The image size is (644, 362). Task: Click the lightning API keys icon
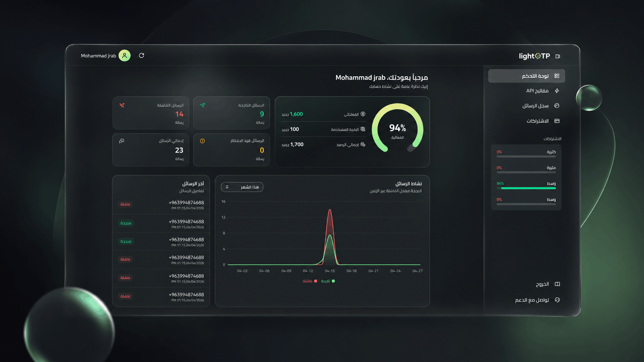coord(557,91)
